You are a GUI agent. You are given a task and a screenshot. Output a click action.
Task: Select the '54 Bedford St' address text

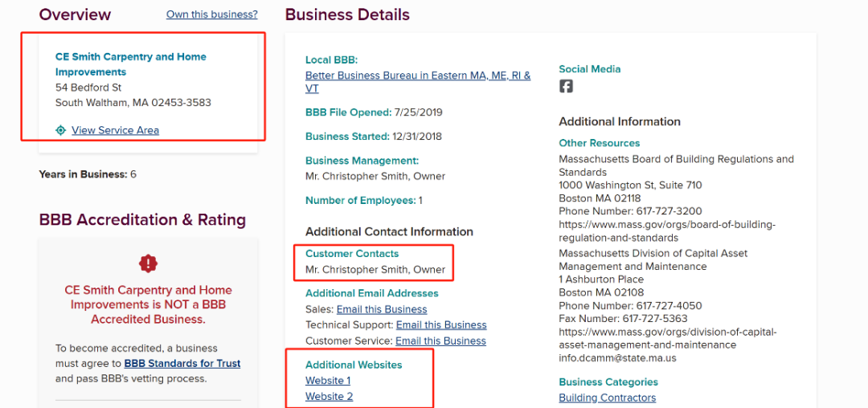88,88
